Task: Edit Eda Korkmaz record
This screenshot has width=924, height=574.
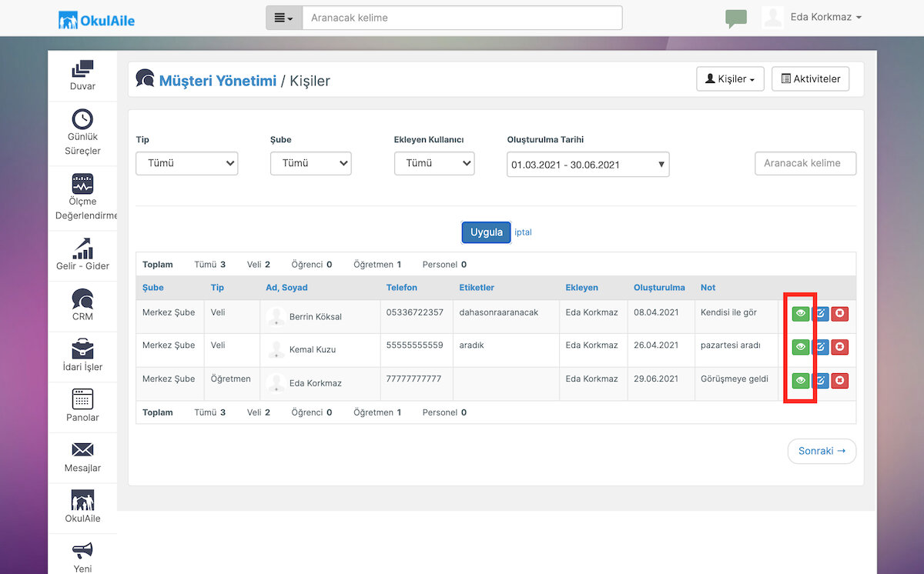Action: [821, 380]
